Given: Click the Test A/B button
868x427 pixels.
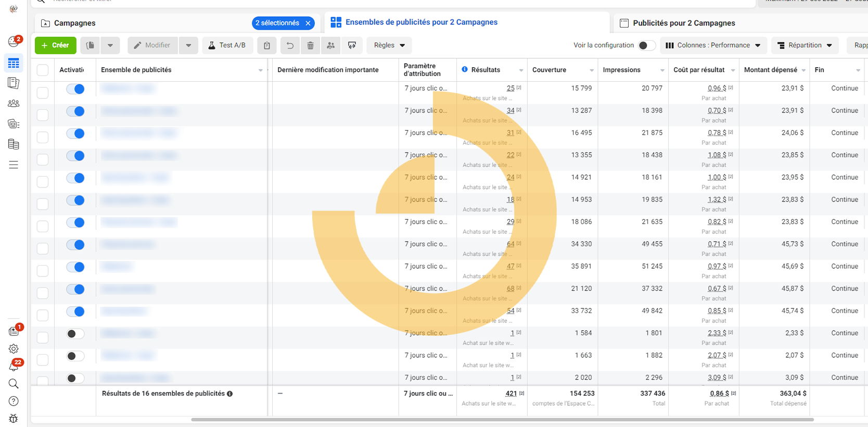Looking at the screenshot, I should [x=227, y=45].
